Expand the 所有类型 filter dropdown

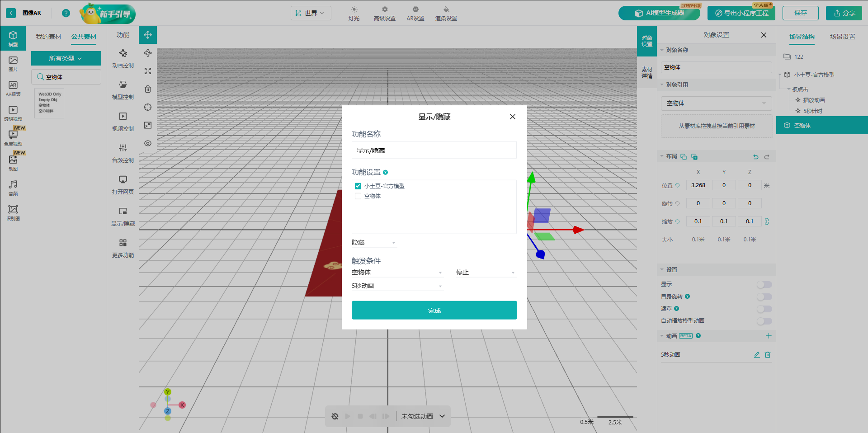(66, 58)
